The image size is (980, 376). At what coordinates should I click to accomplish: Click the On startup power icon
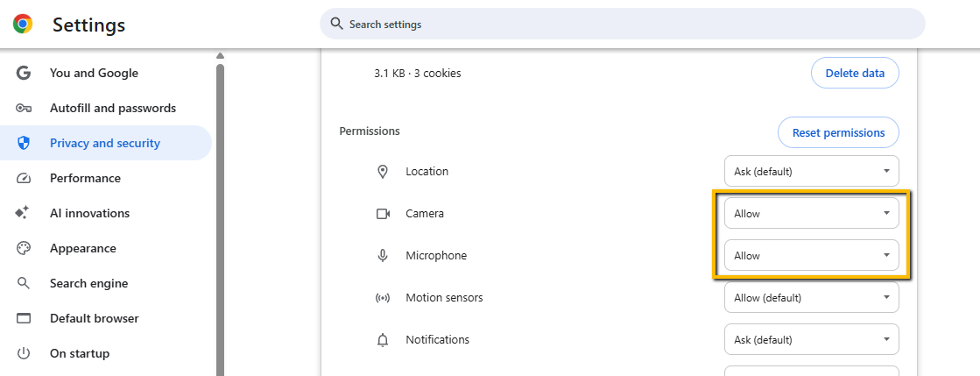[x=24, y=353]
